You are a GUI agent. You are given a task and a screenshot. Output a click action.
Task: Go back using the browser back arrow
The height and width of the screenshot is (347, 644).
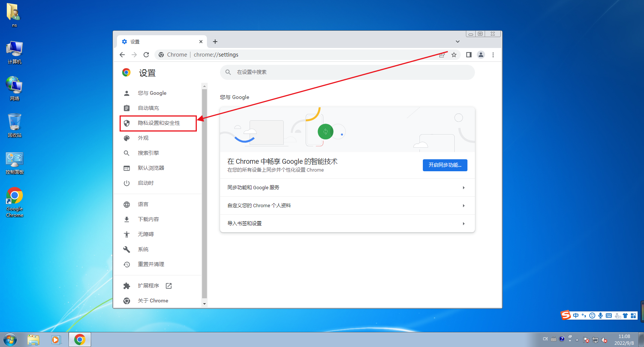(122, 55)
